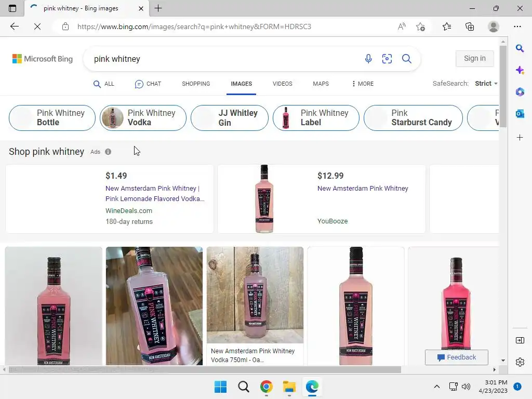Image resolution: width=532 pixels, height=399 pixels.
Task: View site information lock icon
Action: coord(65,26)
